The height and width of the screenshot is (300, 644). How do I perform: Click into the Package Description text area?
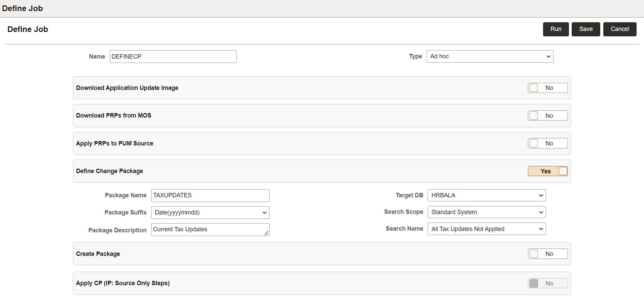pyautogui.click(x=210, y=230)
